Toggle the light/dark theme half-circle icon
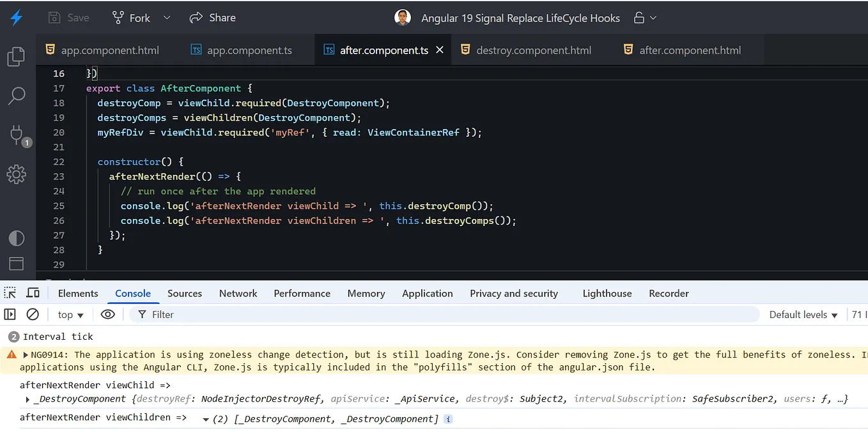 [16, 238]
